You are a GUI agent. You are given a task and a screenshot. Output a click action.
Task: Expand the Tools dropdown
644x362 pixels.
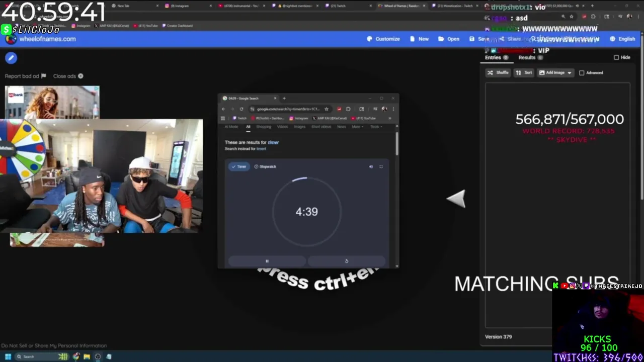point(375,127)
